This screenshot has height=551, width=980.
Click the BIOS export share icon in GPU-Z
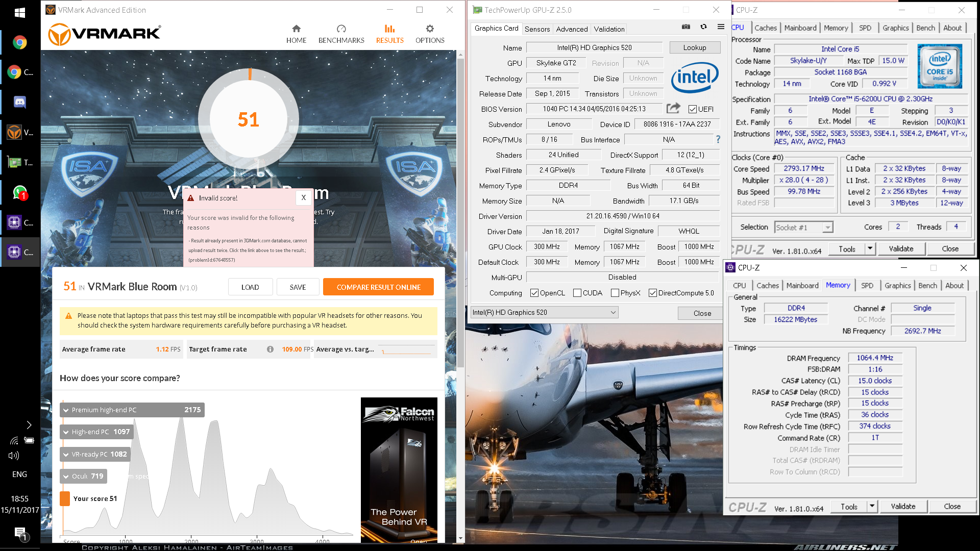tap(673, 108)
